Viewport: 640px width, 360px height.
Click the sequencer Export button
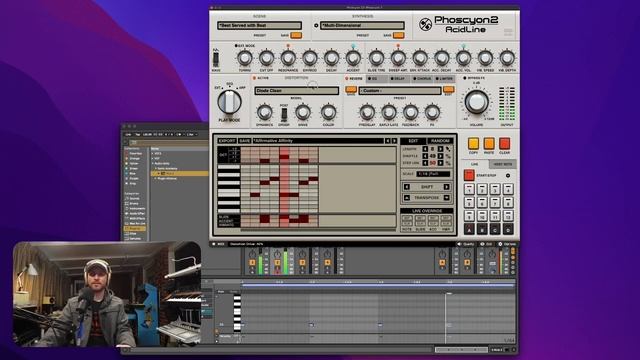pos(227,141)
